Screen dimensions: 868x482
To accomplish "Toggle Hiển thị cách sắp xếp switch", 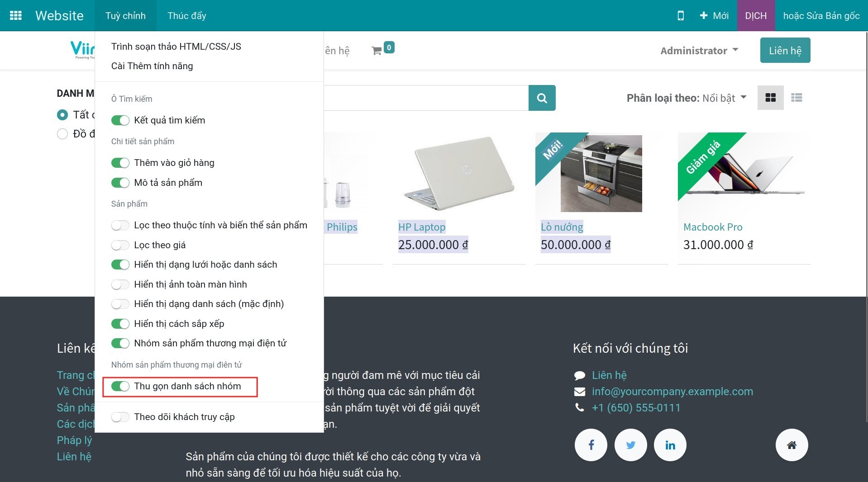I will tap(120, 324).
